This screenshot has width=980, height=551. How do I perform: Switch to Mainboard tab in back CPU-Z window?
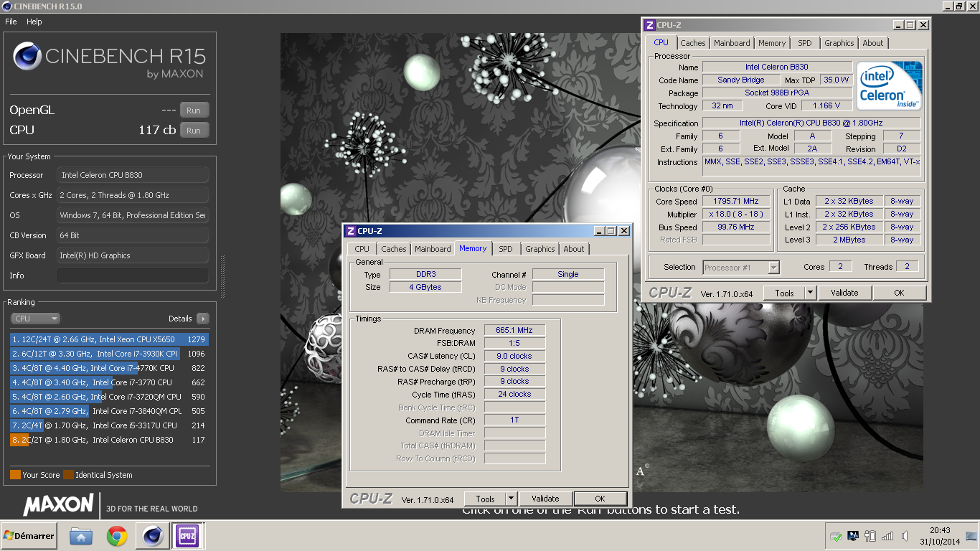tap(732, 43)
